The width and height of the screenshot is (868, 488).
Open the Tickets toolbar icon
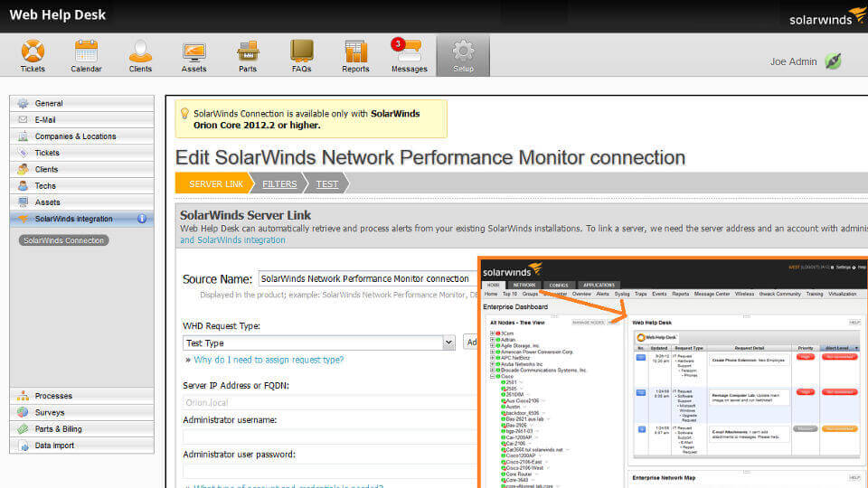click(33, 56)
